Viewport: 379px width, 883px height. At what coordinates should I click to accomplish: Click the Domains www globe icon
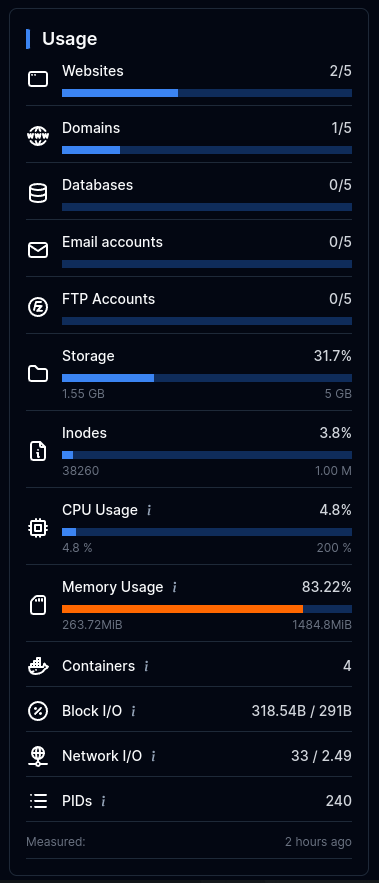pos(38,136)
